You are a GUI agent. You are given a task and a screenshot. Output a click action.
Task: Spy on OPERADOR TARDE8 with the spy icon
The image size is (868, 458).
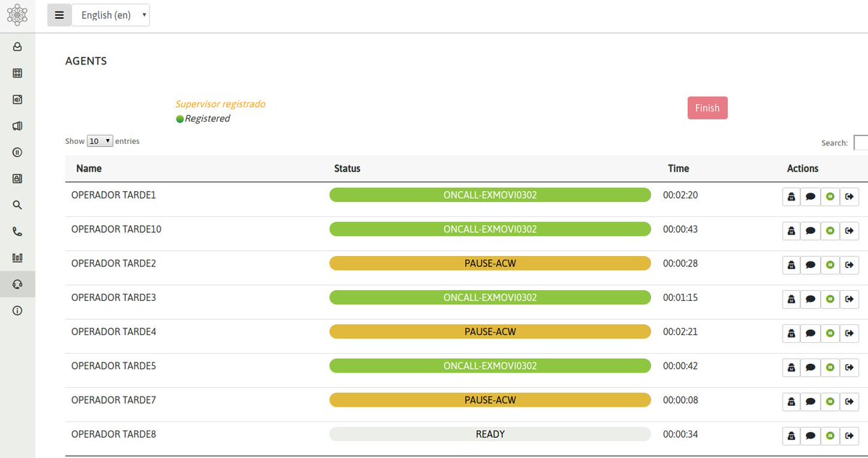pos(791,436)
